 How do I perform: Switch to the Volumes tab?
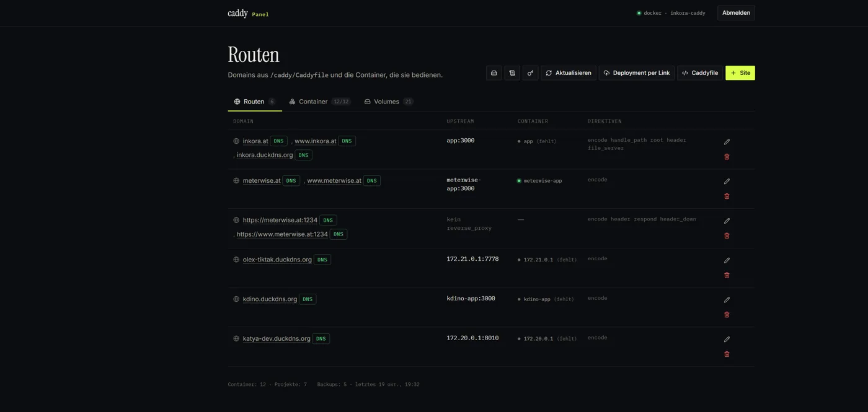pyautogui.click(x=389, y=102)
